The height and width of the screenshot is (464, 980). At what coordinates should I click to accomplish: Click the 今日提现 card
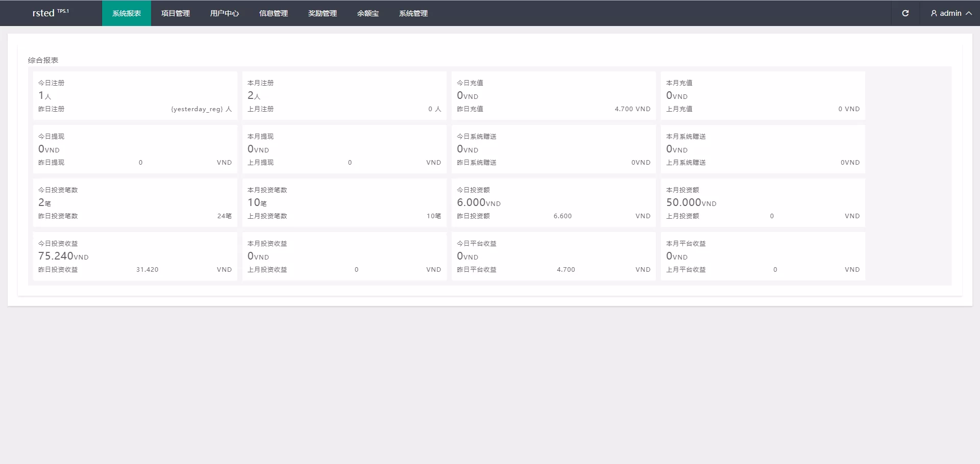pos(135,149)
